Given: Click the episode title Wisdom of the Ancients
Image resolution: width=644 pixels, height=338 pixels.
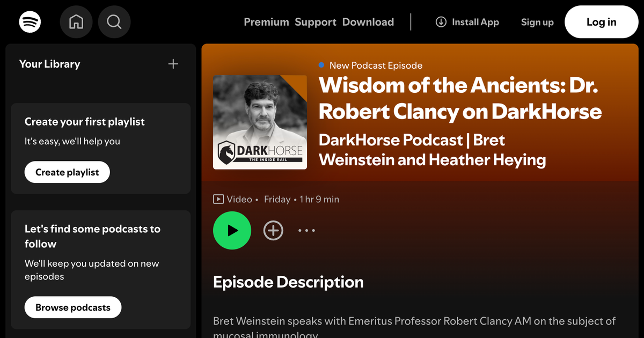Looking at the screenshot, I should (x=460, y=98).
